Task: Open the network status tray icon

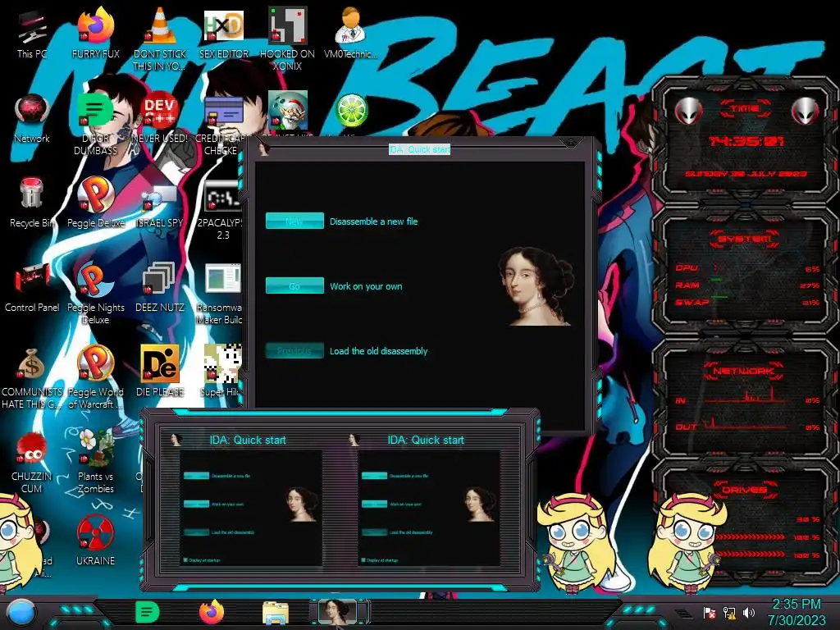Action: (729, 613)
